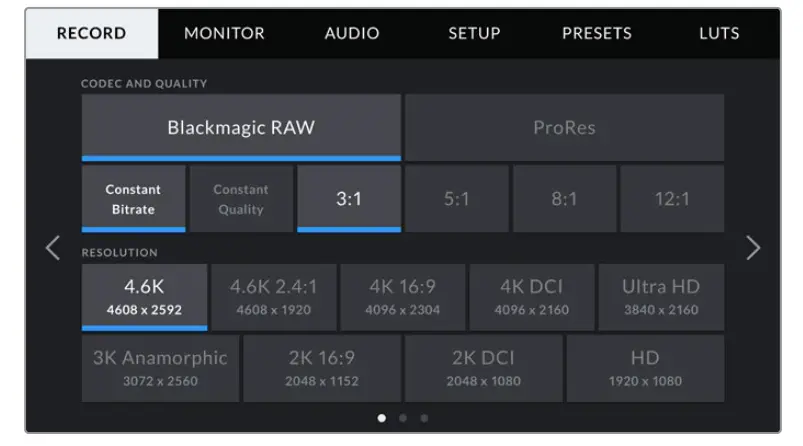Set compression ratio to 8:1
The image size is (803, 446).
pos(564,199)
